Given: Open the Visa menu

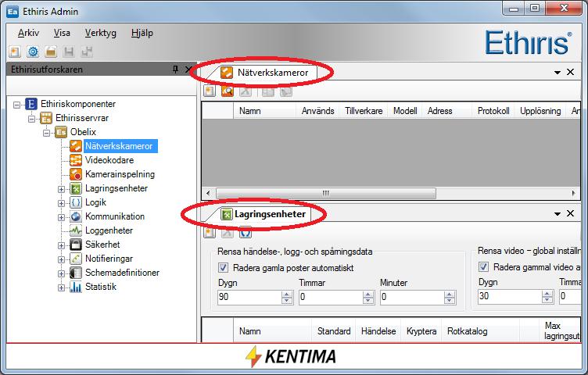Looking at the screenshot, I should 62,33.
